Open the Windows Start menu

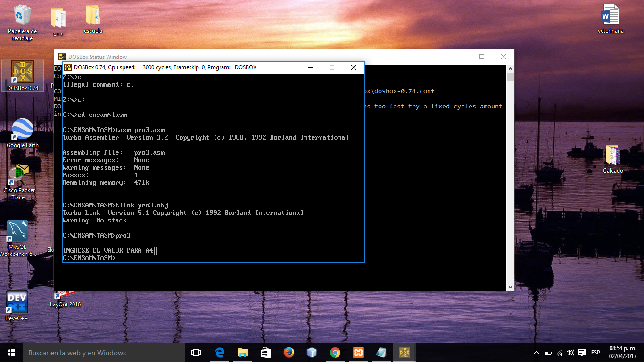(x=11, y=353)
